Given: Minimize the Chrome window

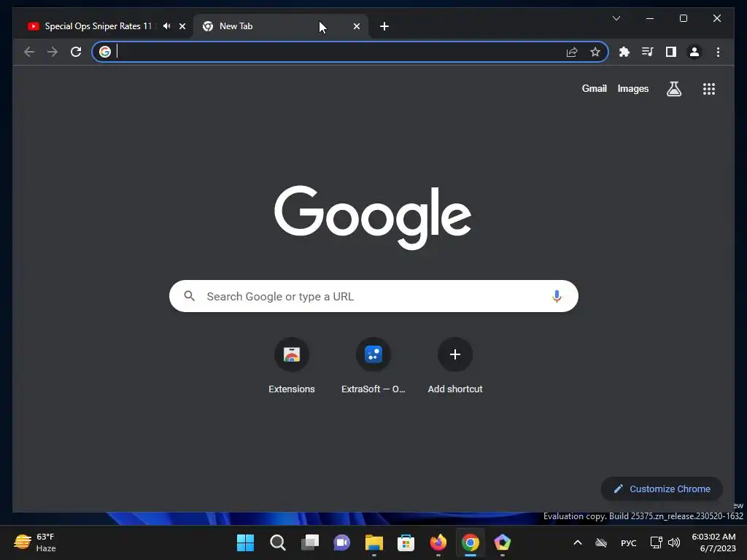Looking at the screenshot, I should click(x=649, y=18).
